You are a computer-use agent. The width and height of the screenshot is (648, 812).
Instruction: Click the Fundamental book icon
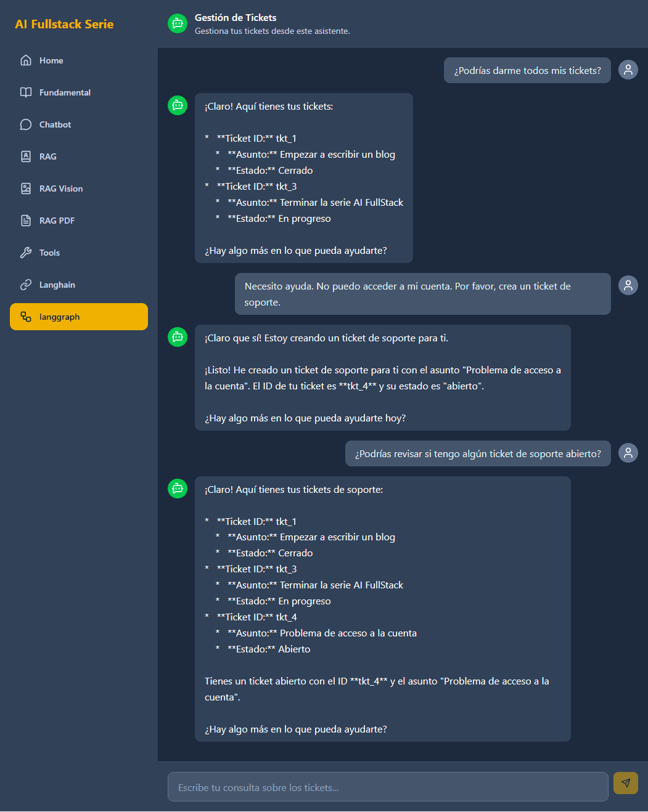click(x=26, y=92)
